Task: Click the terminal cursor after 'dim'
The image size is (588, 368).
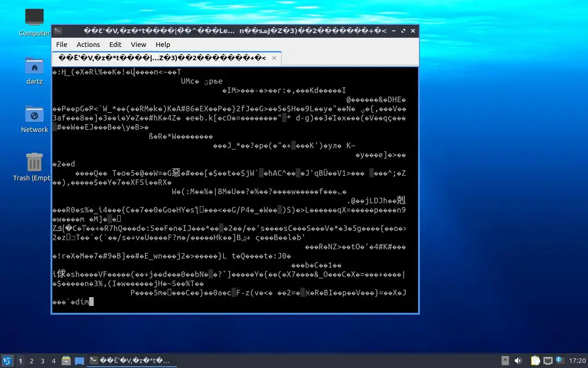Action: [91, 302]
